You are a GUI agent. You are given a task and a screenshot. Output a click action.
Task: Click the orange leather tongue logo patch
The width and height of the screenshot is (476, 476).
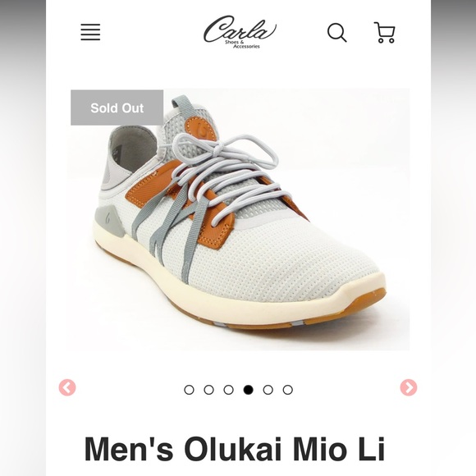coord(200,129)
